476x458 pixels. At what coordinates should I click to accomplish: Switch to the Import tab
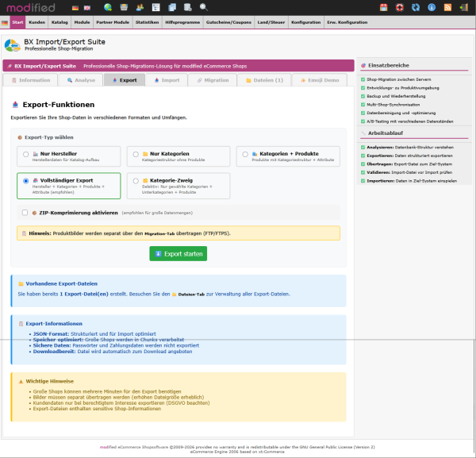tap(167, 80)
